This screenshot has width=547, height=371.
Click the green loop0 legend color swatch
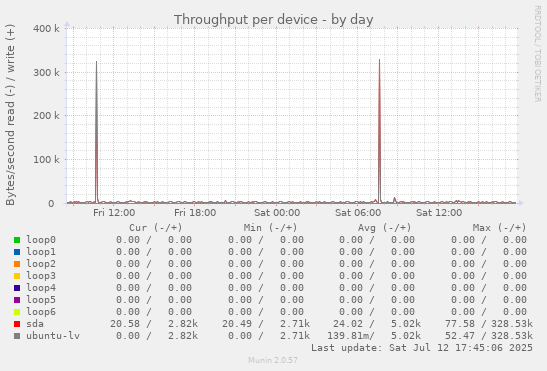(x=17, y=240)
